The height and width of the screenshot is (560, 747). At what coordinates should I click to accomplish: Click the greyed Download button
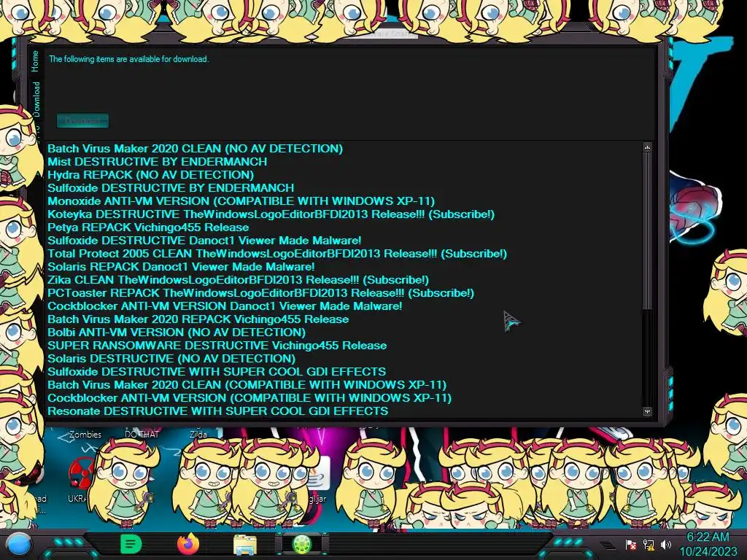(x=83, y=120)
